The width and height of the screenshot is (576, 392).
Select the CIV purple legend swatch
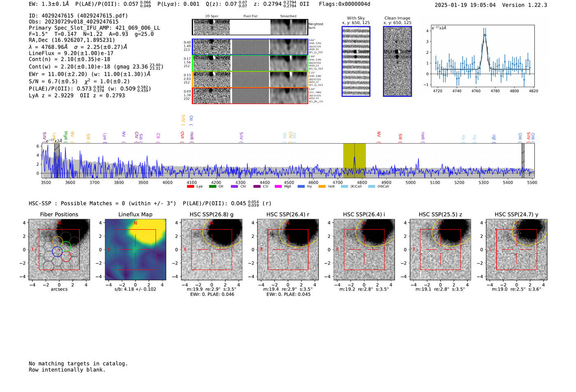coord(235,186)
